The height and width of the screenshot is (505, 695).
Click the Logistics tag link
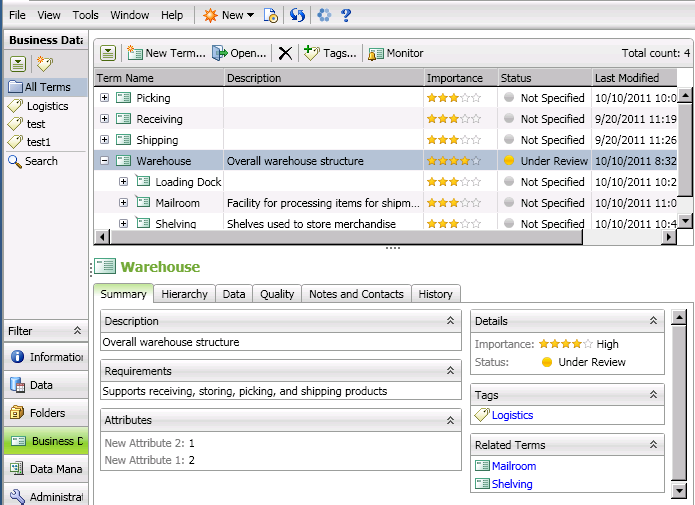pos(512,415)
